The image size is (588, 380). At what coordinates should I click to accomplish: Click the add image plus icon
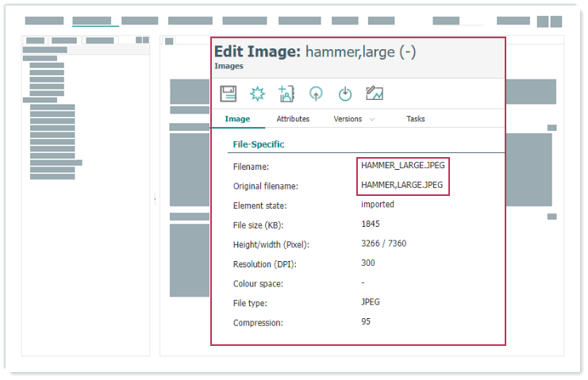tap(286, 94)
